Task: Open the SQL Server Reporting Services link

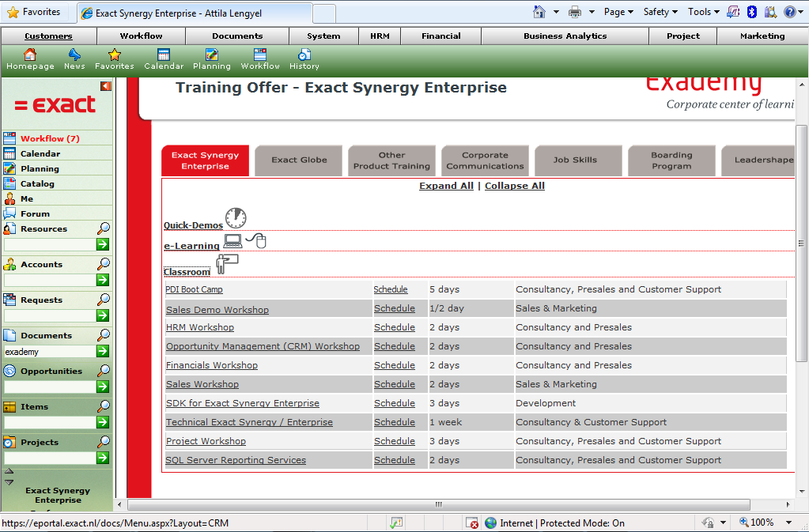Action: pos(236,460)
